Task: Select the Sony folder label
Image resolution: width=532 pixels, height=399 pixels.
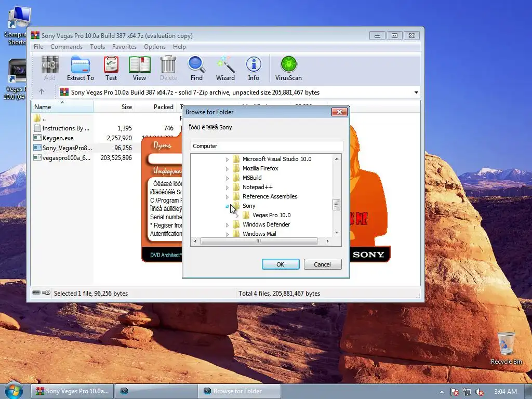Action: [249, 206]
